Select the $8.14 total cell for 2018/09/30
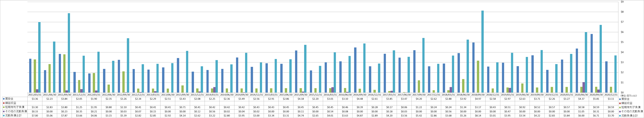The width and height of the screenshot is (644, 118). coord(478,116)
